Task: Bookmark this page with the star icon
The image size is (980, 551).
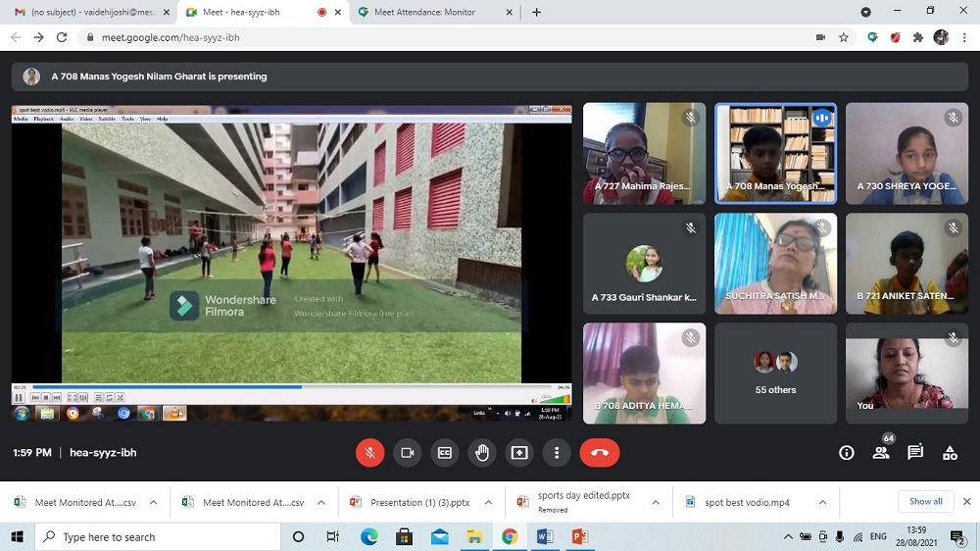Action: pos(844,37)
